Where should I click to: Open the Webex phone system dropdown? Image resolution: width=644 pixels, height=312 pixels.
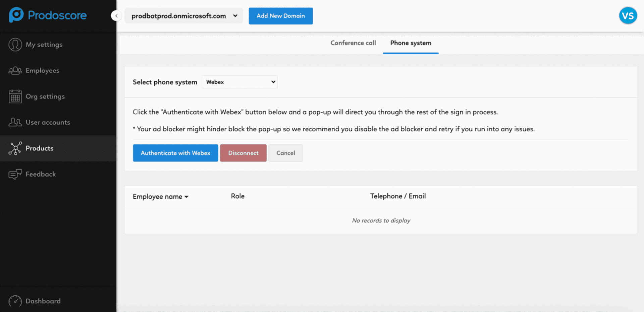click(239, 82)
